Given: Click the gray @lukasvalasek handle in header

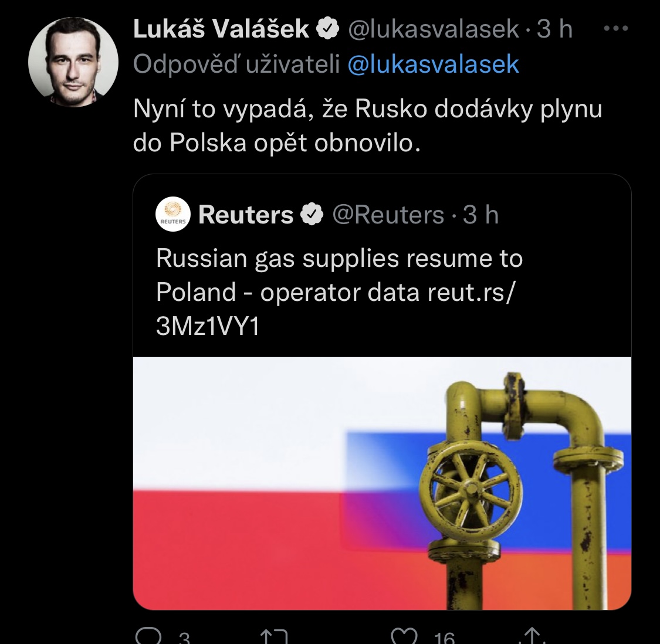Looking at the screenshot, I should (x=434, y=29).
